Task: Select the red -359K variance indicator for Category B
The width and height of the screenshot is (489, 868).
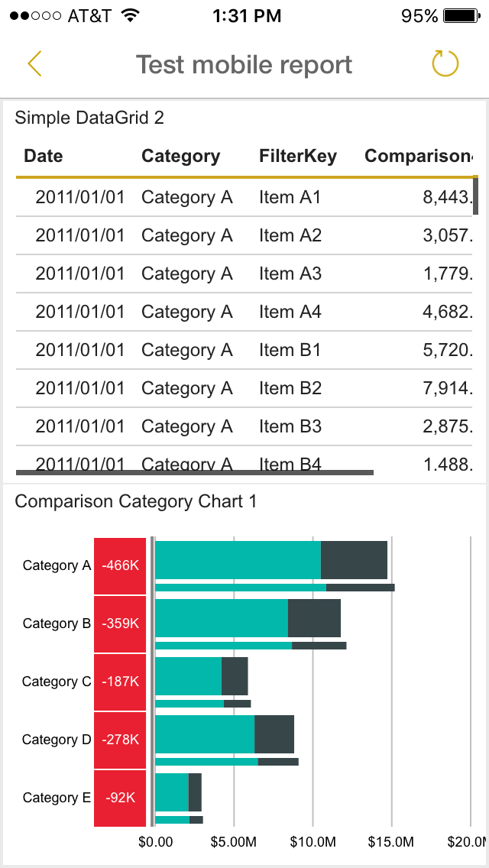Action: point(120,623)
